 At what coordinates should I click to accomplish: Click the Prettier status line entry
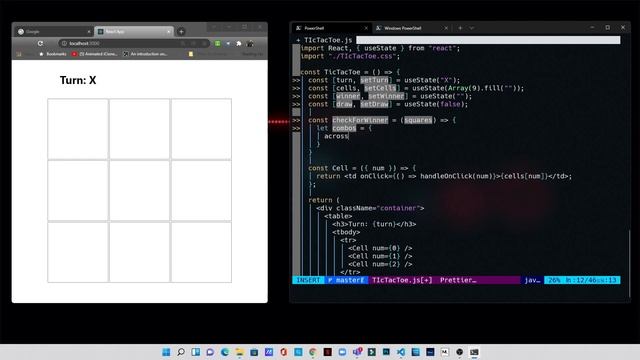point(458,280)
